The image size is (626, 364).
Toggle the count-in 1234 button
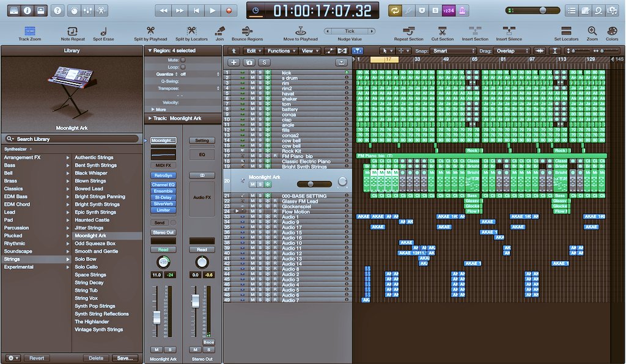(x=449, y=11)
